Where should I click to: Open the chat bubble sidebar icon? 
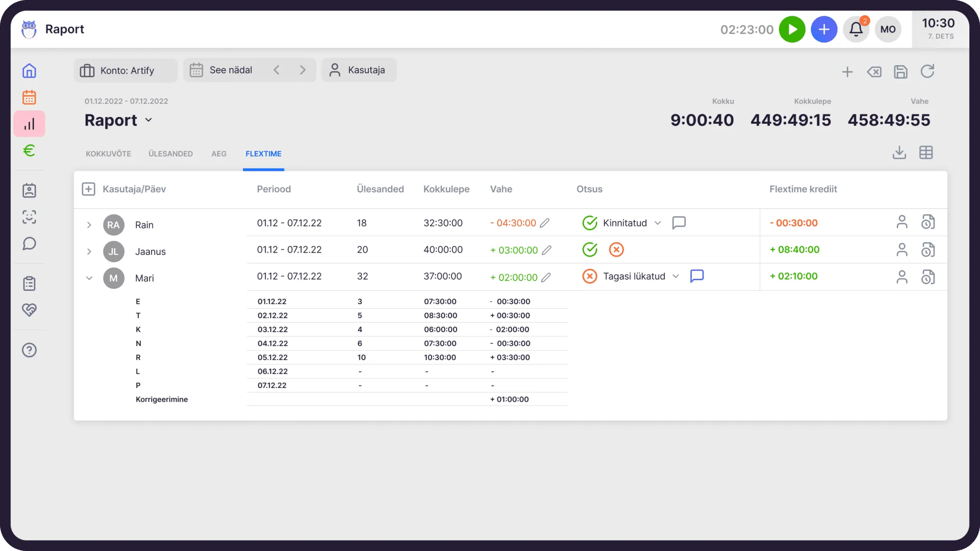point(29,244)
